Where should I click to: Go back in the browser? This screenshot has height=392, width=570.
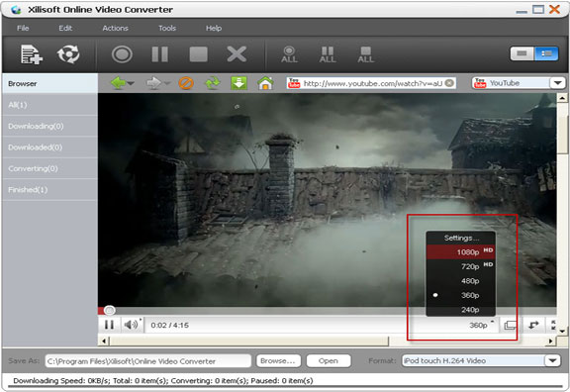[118, 83]
